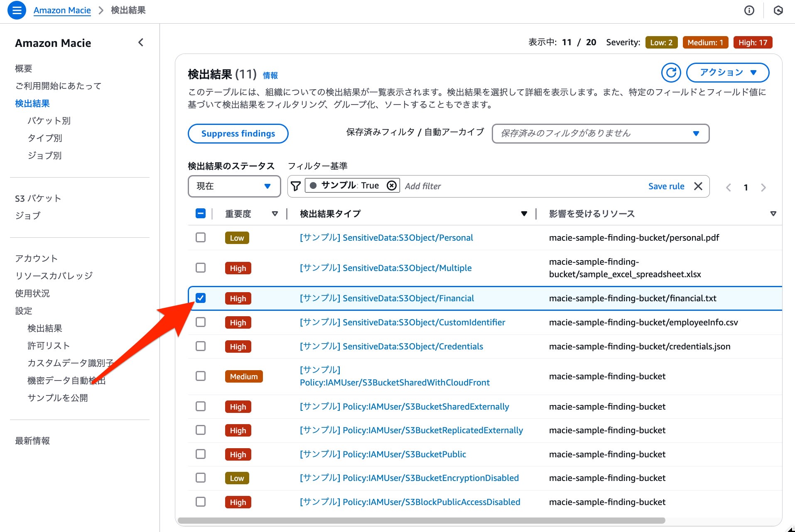Select 検出結果 in the sidebar top section
Screen dimensions: 795x532
[32, 103]
